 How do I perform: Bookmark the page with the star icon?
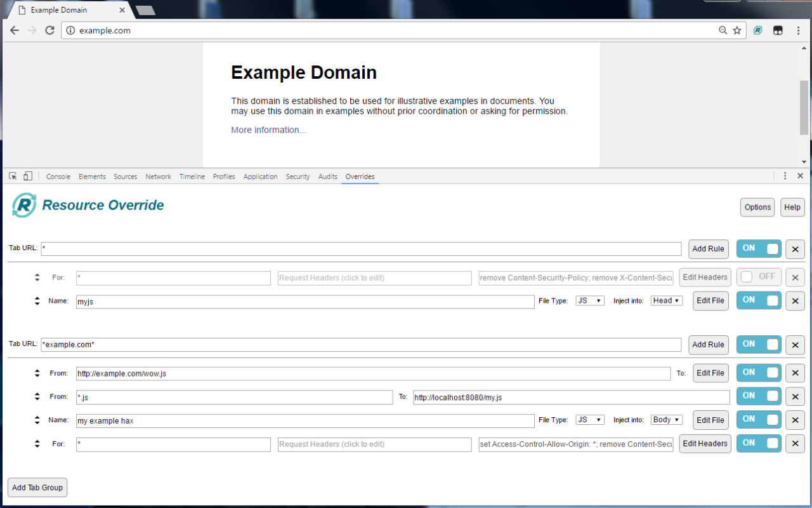737,30
